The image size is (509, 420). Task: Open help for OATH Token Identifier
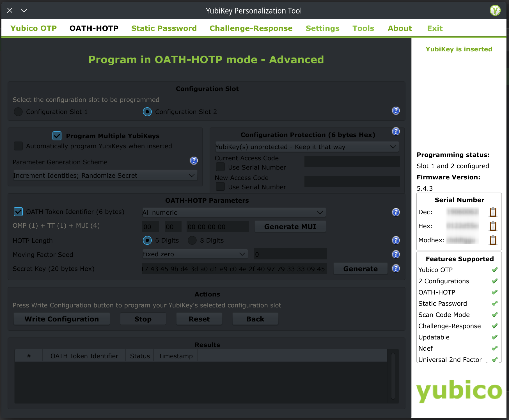point(396,212)
